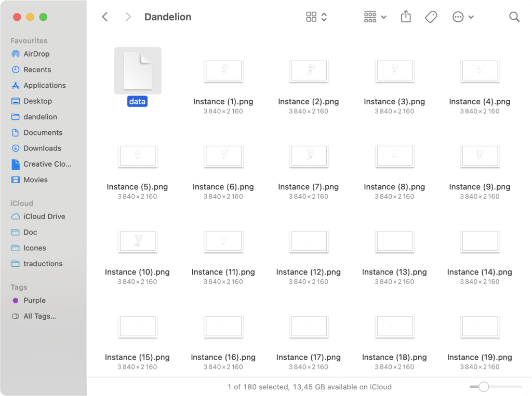Viewport: 532px width, 396px height.
Task: Click the Search magnifier icon
Action: point(514,17)
